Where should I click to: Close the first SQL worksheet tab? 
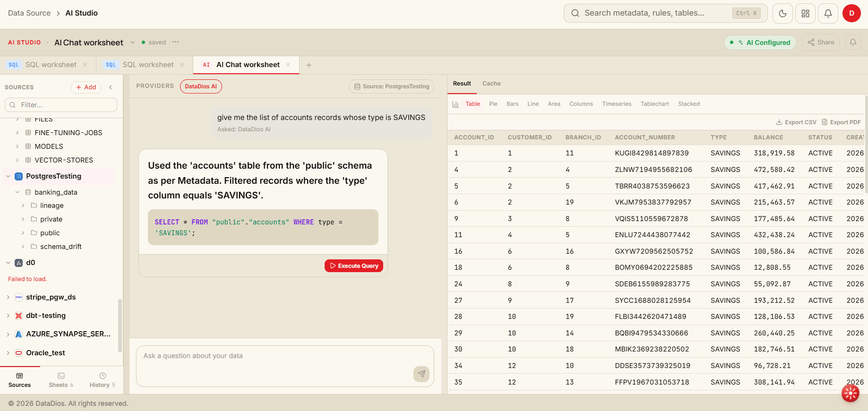point(85,65)
